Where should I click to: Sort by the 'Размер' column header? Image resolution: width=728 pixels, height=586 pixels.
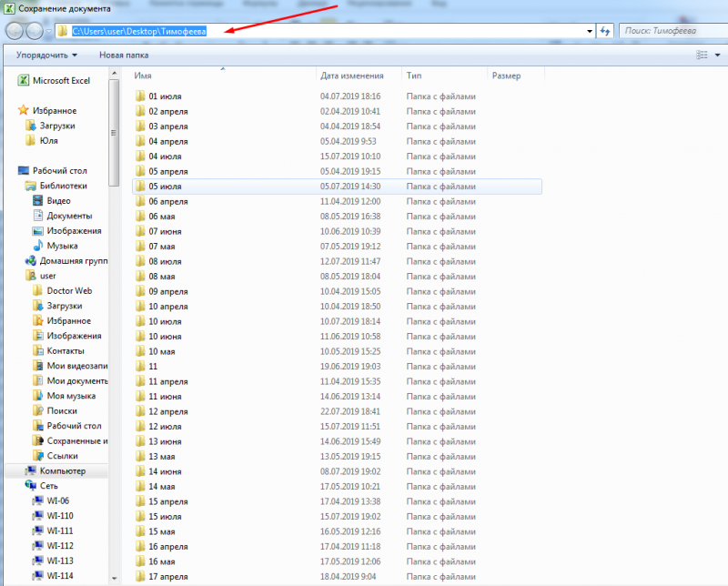pyautogui.click(x=506, y=76)
